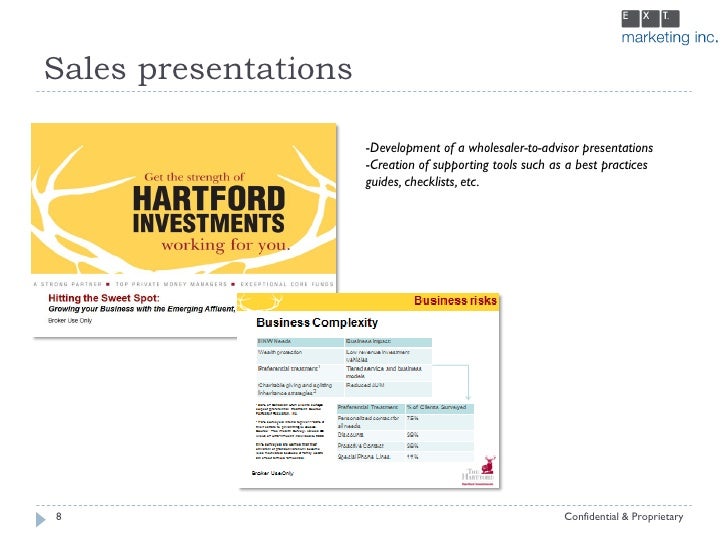Screen dimensions: 728x546
Task: Click 'HARTFORD INVESTMENTS' headline text
Action: coord(209,210)
